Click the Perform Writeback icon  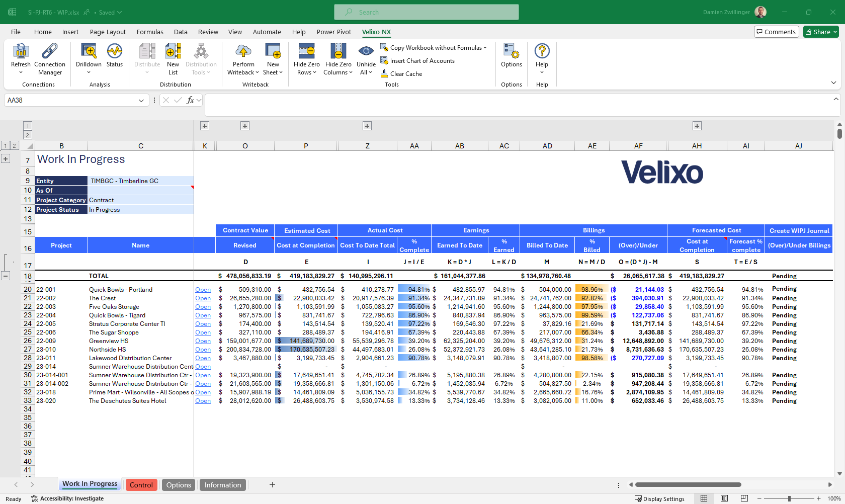click(x=243, y=51)
